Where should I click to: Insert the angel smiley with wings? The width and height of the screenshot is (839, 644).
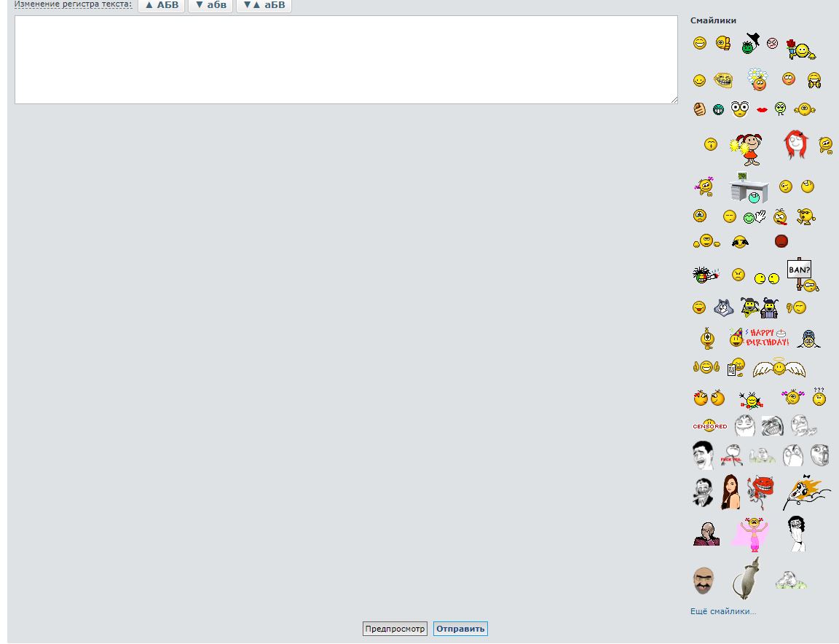click(x=779, y=369)
